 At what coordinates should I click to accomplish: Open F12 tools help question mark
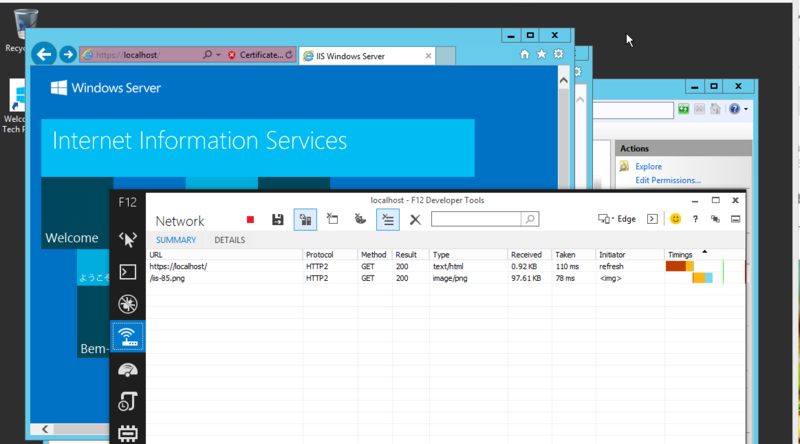[x=695, y=219]
